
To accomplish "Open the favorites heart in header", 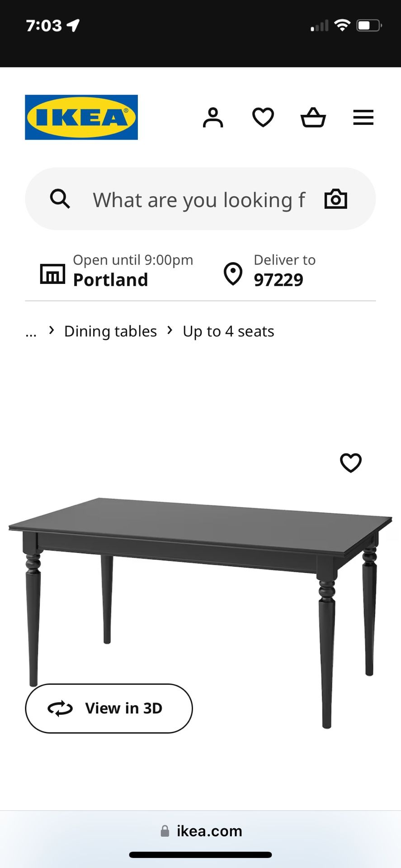I will pos(263,118).
